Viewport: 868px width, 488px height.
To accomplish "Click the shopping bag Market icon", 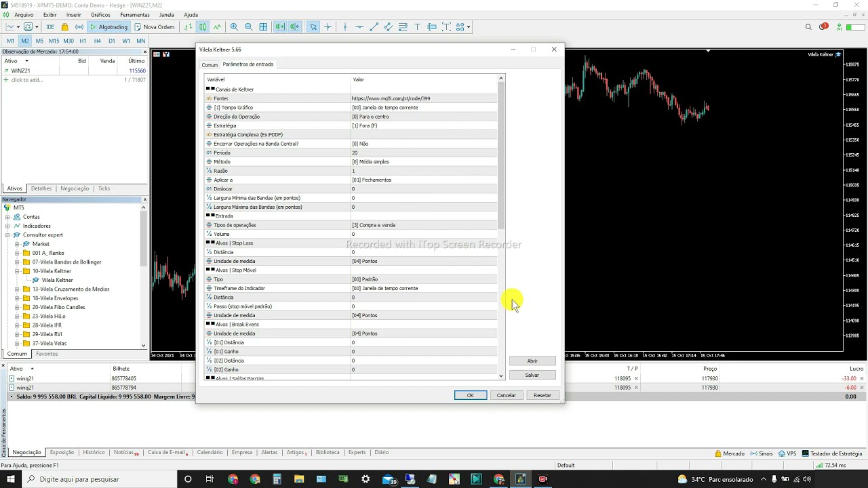I will [x=65, y=27].
